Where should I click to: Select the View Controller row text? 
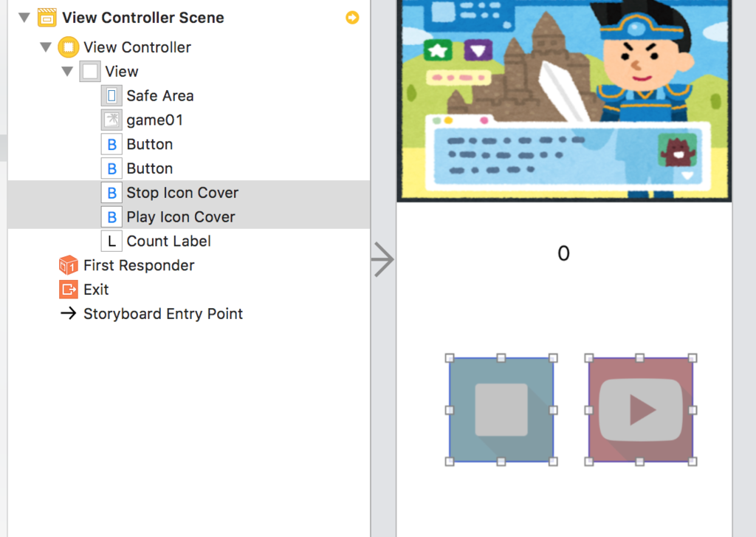tap(137, 47)
